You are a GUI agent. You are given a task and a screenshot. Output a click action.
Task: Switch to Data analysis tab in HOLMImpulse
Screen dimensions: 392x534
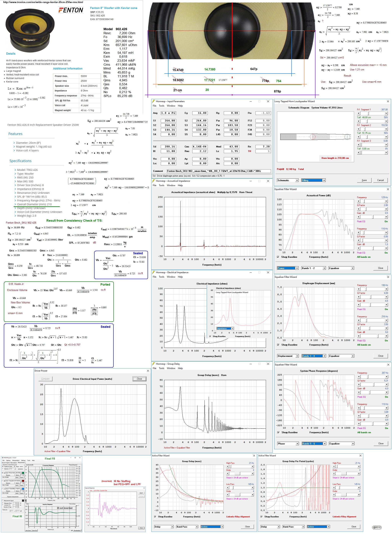(x=14, y=462)
